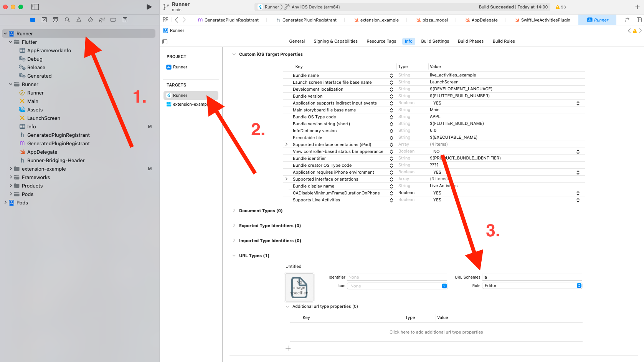Click the URL type Identifier field
Screen dimensions: 644x362
(397, 277)
